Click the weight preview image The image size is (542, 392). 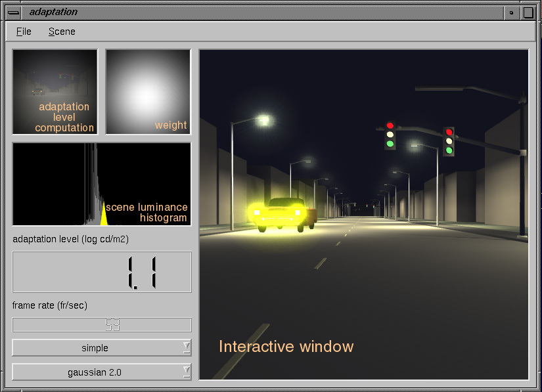coord(148,92)
